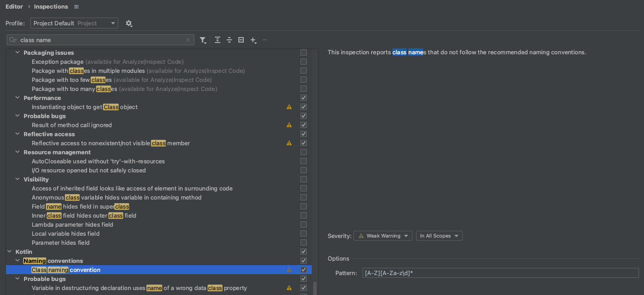Screen dimensions: 644x295
Task: Click the add inspection plus icon
Action: (x=253, y=40)
